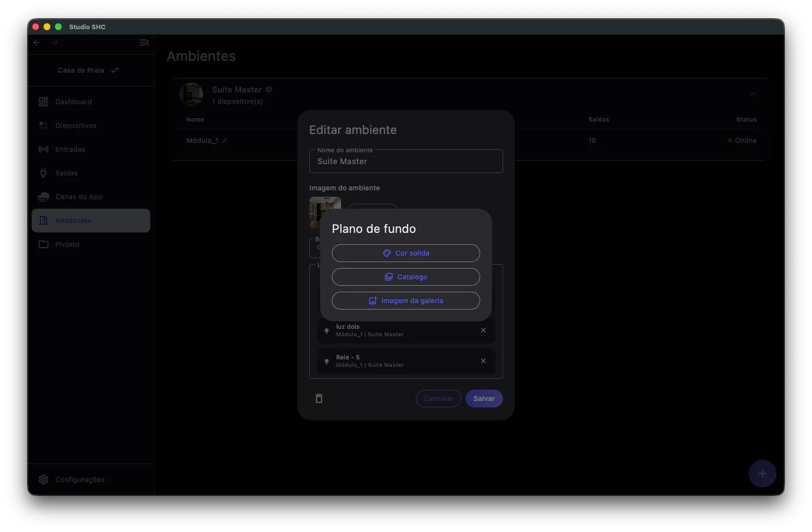
Task: Click the back arrow in the toolbar
Action: click(x=37, y=43)
